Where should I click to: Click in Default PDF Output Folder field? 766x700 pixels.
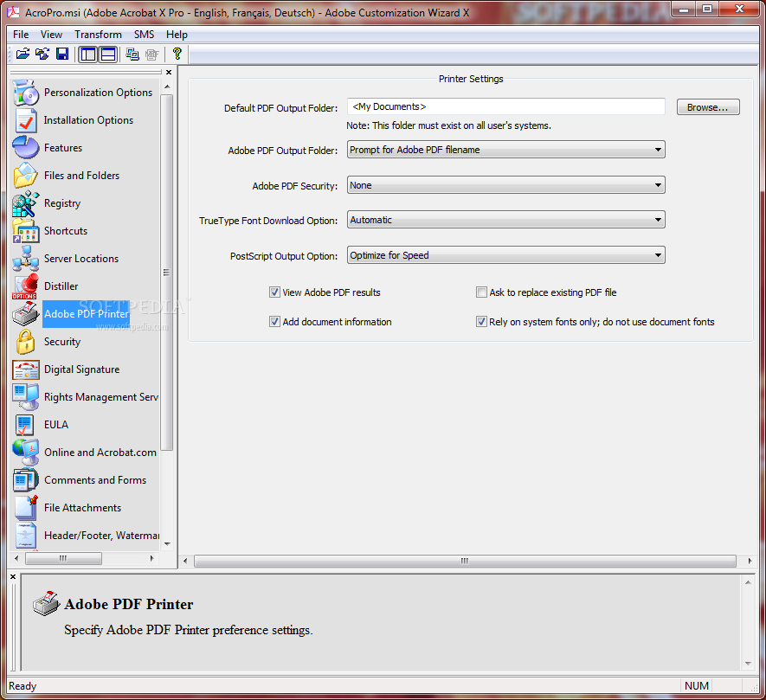[506, 106]
